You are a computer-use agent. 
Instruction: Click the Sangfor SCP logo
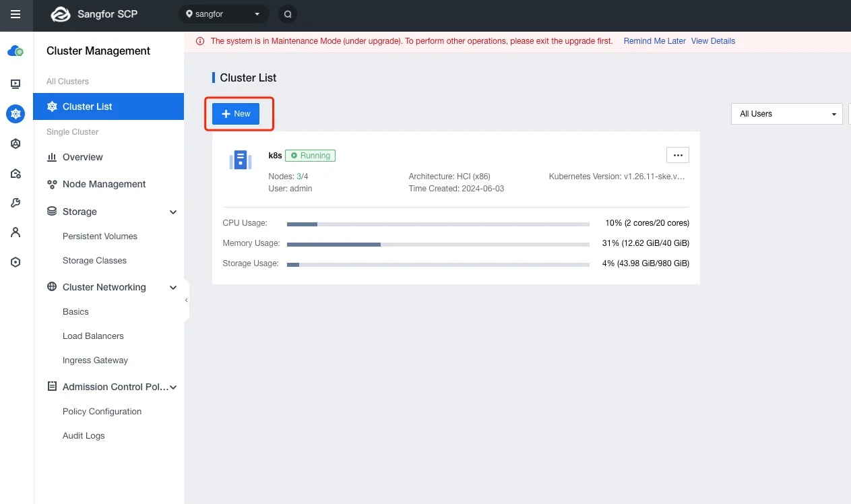coord(93,13)
